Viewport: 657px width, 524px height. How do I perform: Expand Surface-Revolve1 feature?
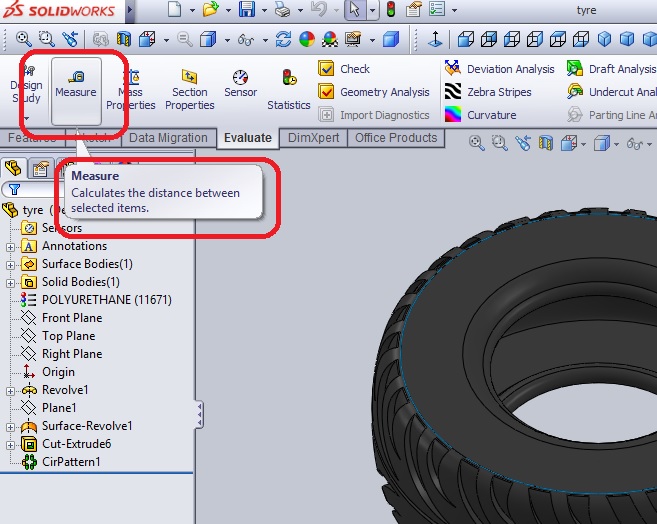(x=10, y=427)
